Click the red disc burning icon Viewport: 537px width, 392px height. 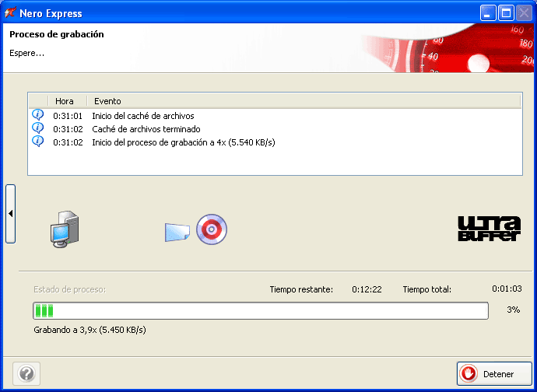pos(212,229)
